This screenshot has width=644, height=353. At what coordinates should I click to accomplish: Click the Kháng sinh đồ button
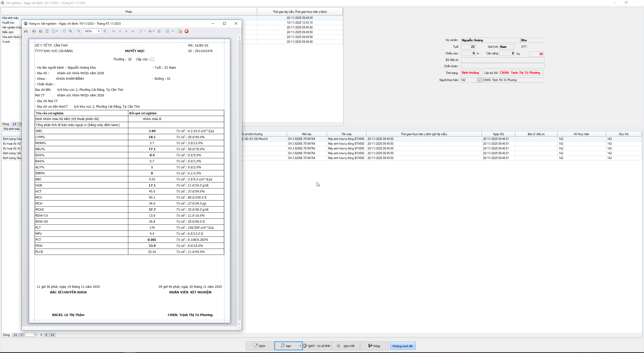point(402,346)
